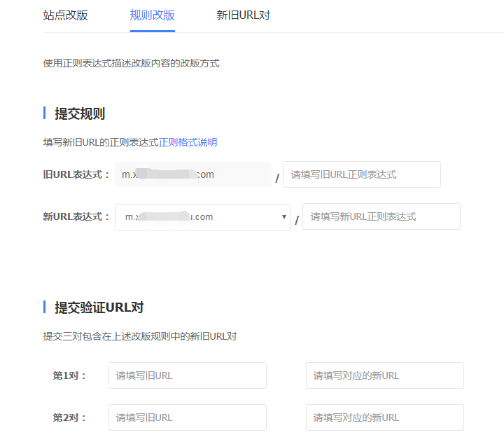
Task: Click the 第1对 corresponding new URL input
Action: click(x=384, y=375)
